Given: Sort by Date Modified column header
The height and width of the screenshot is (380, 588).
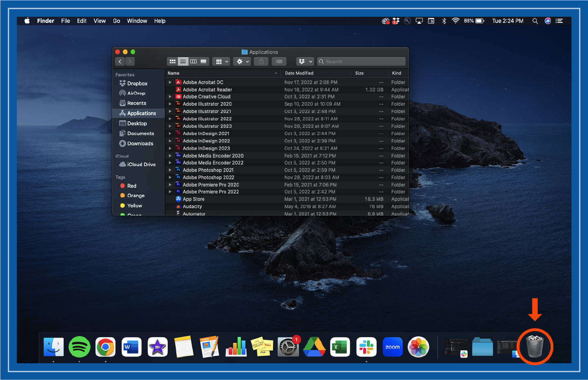Looking at the screenshot, I should [316, 73].
